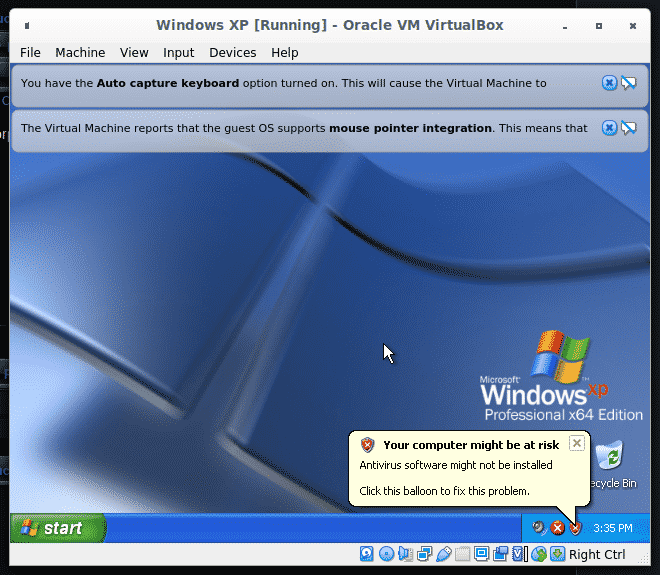Click the 3:35 PM taskbar clock

click(613, 528)
